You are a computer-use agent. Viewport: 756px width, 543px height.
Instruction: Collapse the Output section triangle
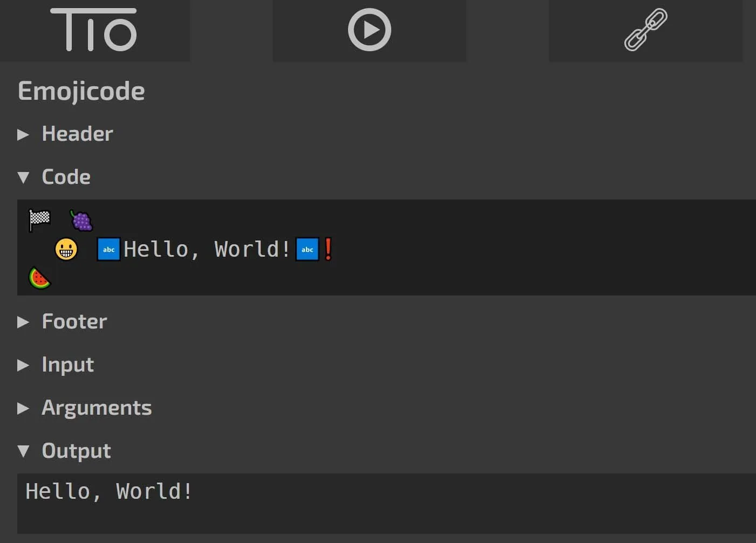tap(23, 451)
